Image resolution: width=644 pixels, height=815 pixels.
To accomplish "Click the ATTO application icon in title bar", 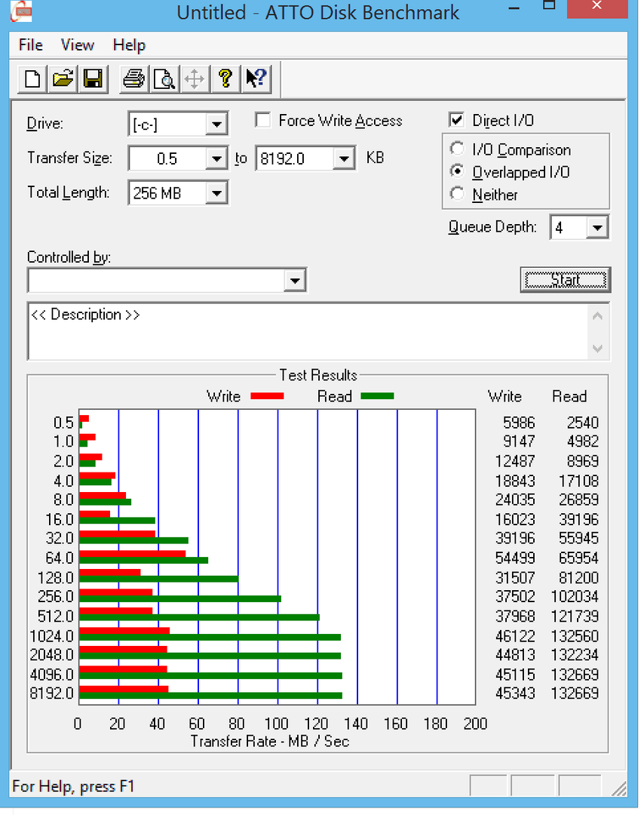I will click(x=21, y=11).
